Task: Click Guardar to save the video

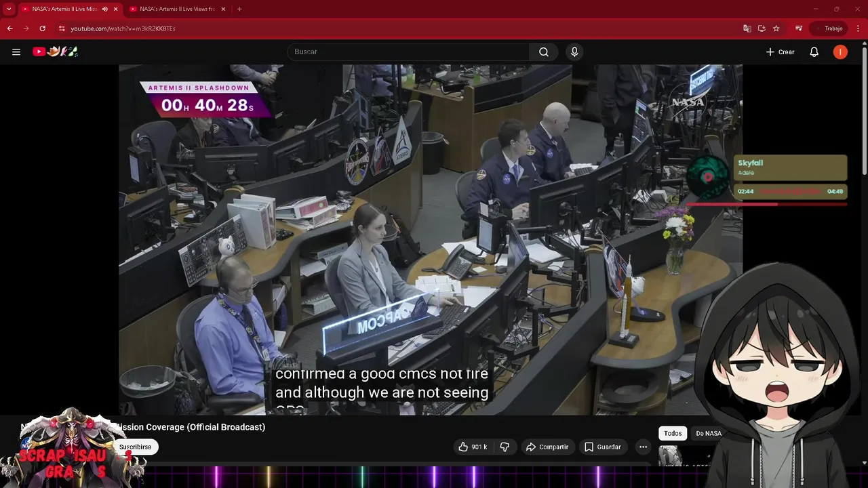Action: 603,447
